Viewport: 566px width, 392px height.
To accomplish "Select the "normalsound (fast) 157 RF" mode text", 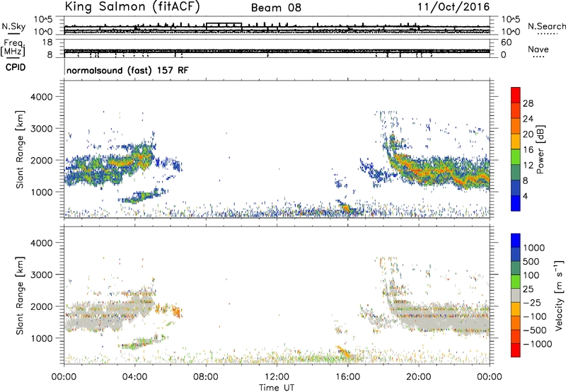I will click(127, 70).
